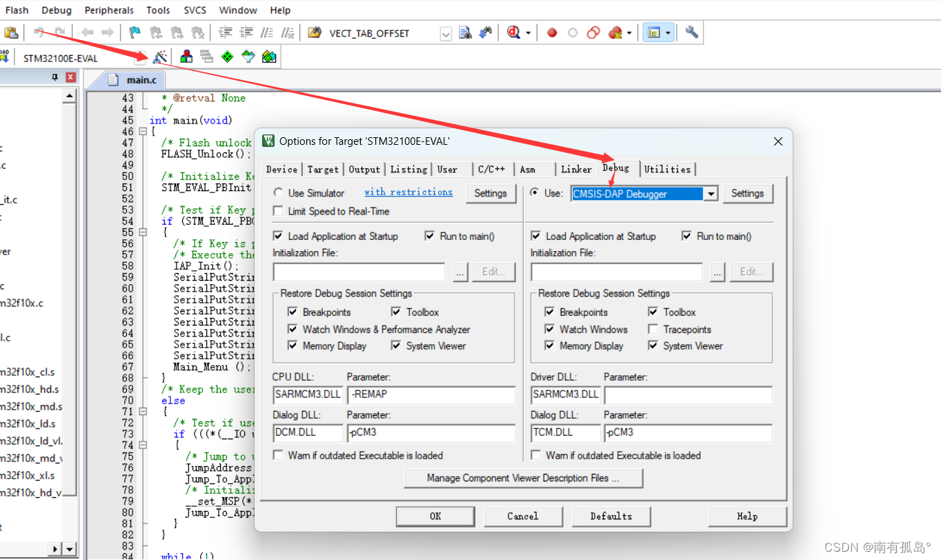The image size is (941, 560).
Task: Click the Window layout icon
Action: pos(654,32)
